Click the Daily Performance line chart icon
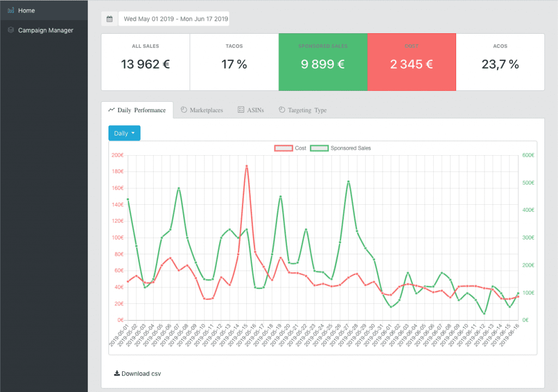Screen dimensions: 558x392 click(x=112, y=110)
